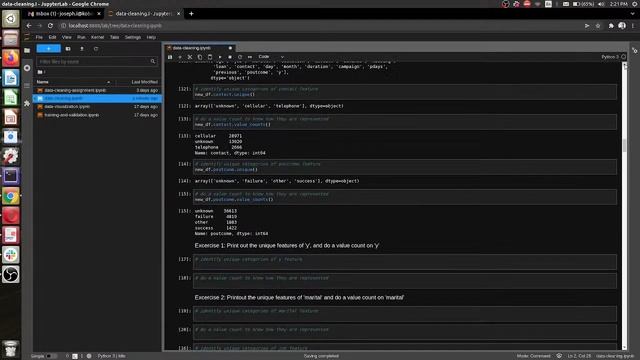Click the notebook trust shield icon in status bar
Viewport: 640px width, 360px height.
click(x=559, y=356)
